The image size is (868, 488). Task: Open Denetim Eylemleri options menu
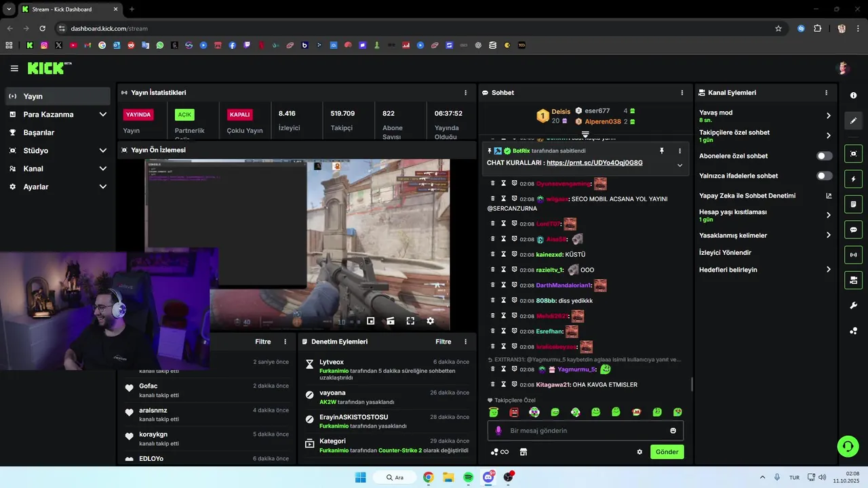click(x=465, y=342)
